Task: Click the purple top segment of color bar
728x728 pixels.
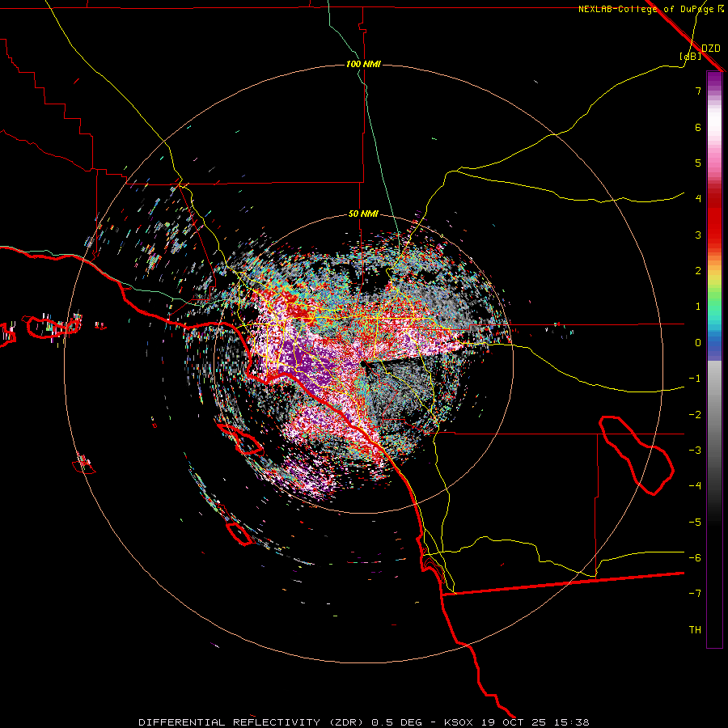Action: [714, 80]
